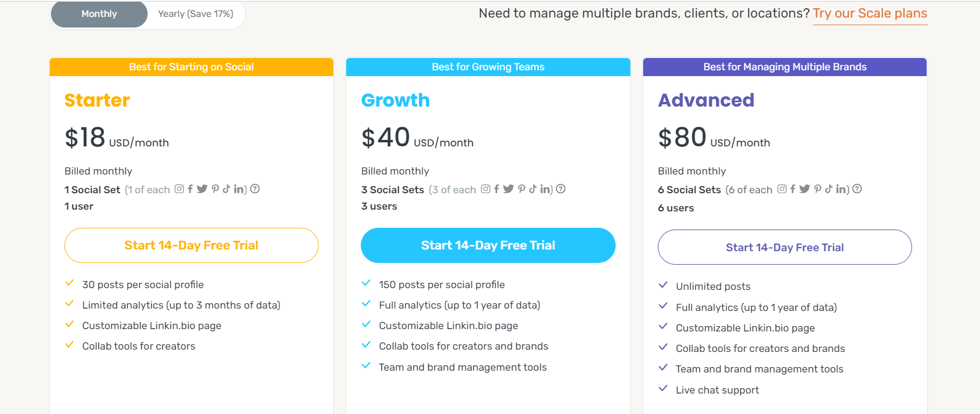Viewport: 980px width, 414px height.
Task: Click the help icon beside Growth Social Sets
Action: [561, 189]
